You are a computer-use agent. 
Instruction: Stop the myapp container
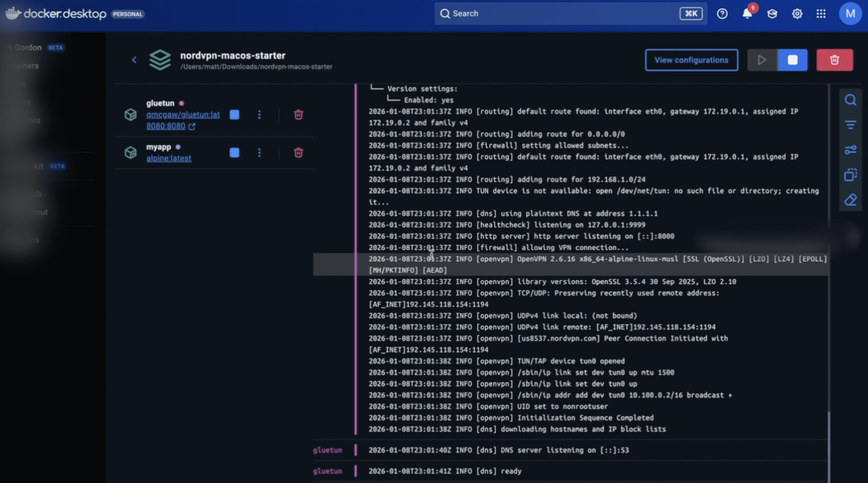pyautogui.click(x=234, y=153)
